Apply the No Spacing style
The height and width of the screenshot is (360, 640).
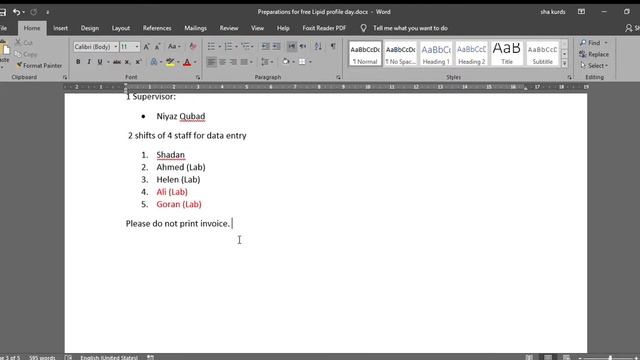[x=400, y=53]
